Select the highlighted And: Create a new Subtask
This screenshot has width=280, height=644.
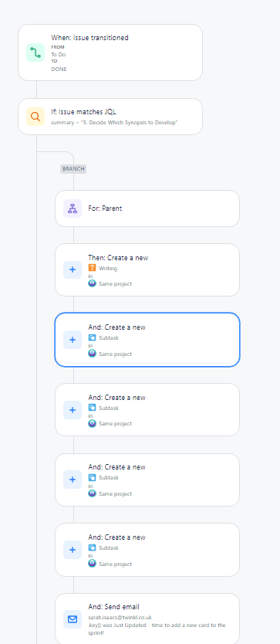[147, 340]
